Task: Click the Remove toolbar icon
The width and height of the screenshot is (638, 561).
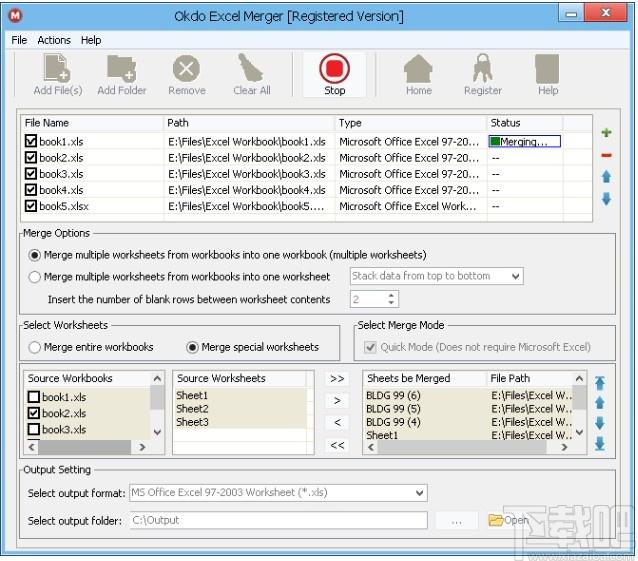Action: (186, 68)
